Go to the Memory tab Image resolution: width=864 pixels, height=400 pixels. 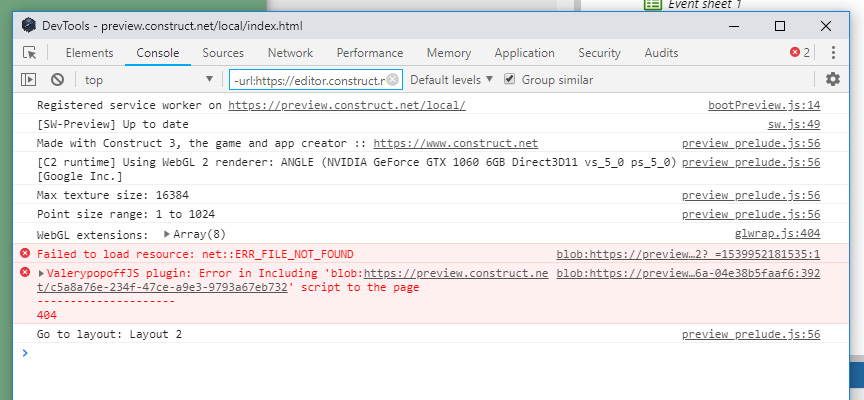pos(449,53)
